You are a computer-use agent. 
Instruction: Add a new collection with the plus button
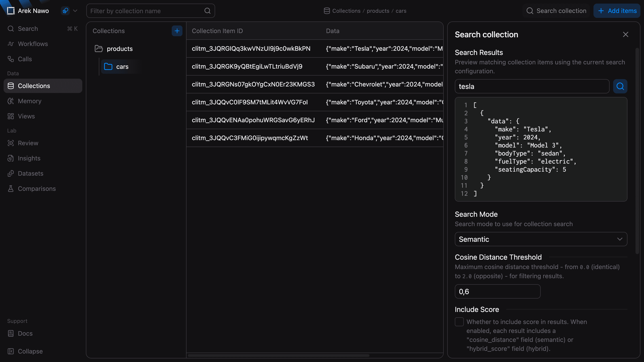tap(177, 31)
